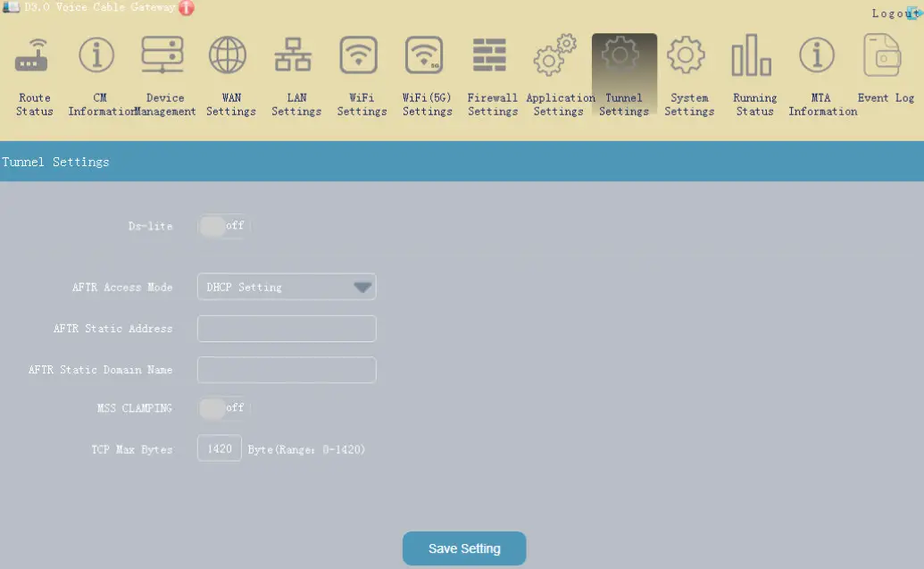924x569 pixels.
Task: Click the 'MSS CLAMPING' label
Action: coord(135,408)
